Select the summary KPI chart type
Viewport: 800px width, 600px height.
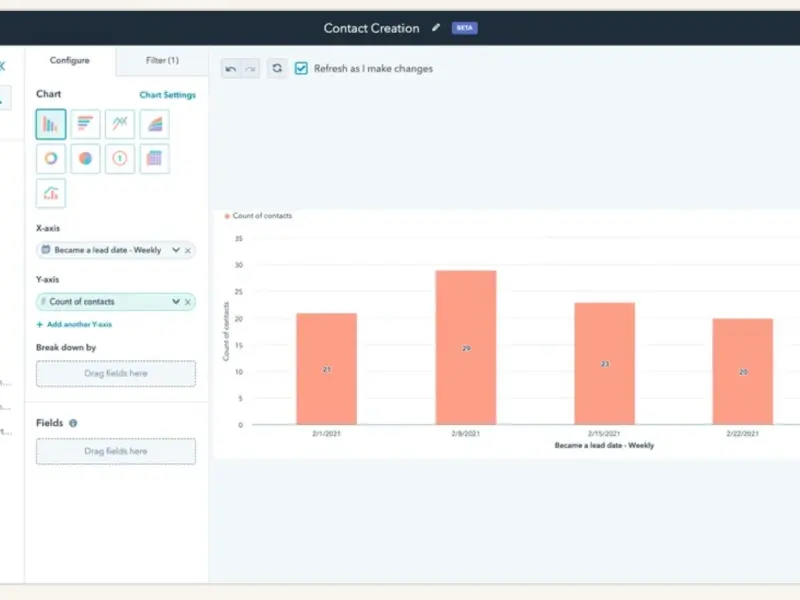pyautogui.click(x=120, y=159)
